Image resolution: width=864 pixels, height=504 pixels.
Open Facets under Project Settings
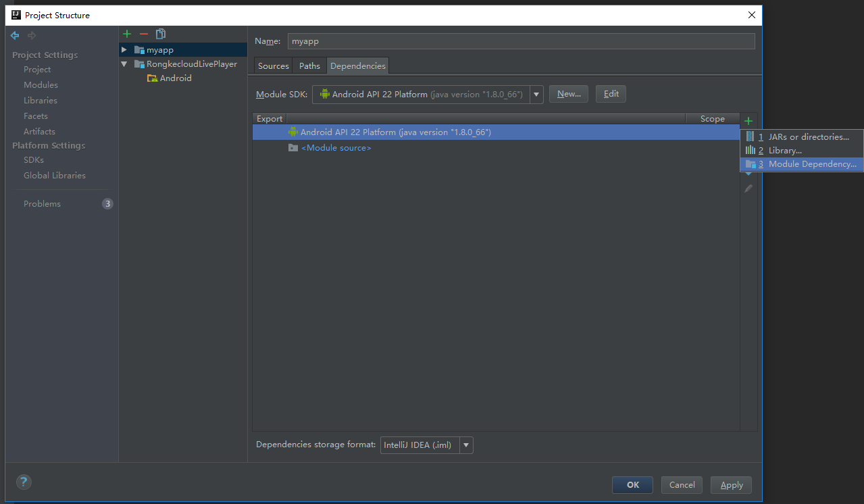click(36, 116)
